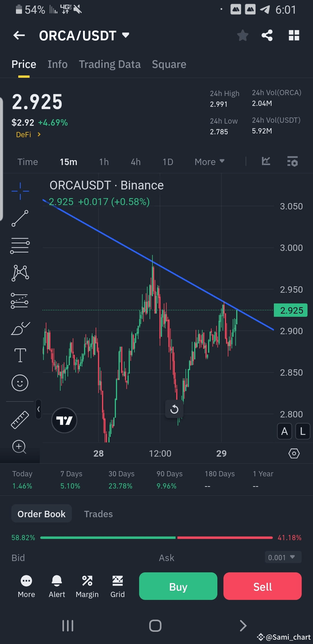Select the ruler measure tool
313x644 pixels.
20,420
